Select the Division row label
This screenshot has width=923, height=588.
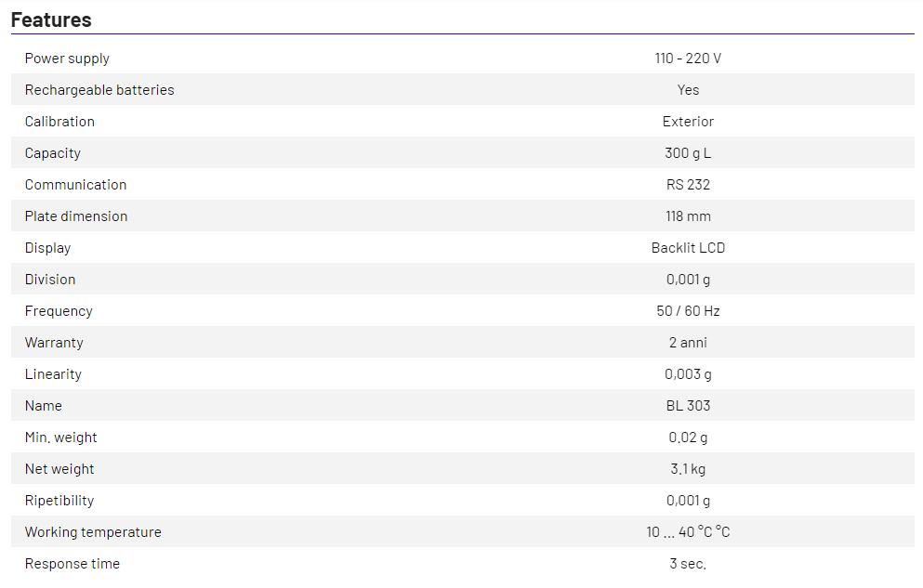[x=50, y=280]
